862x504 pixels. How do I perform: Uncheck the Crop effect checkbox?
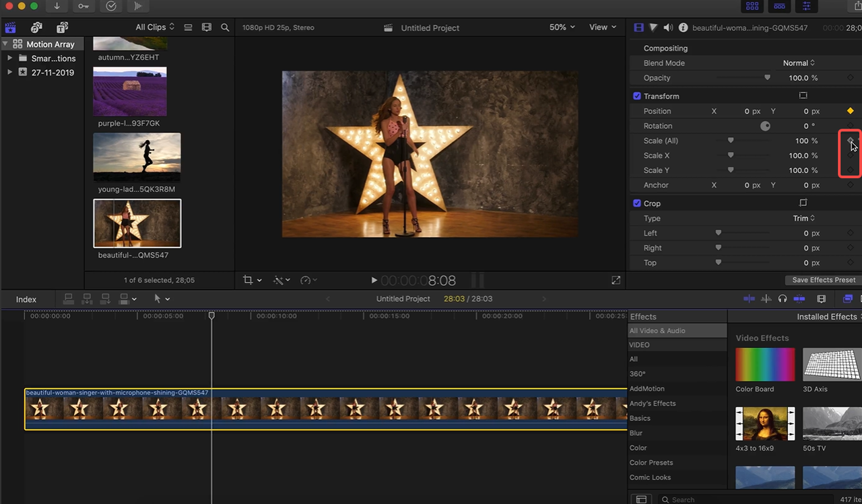coord(636,203)
